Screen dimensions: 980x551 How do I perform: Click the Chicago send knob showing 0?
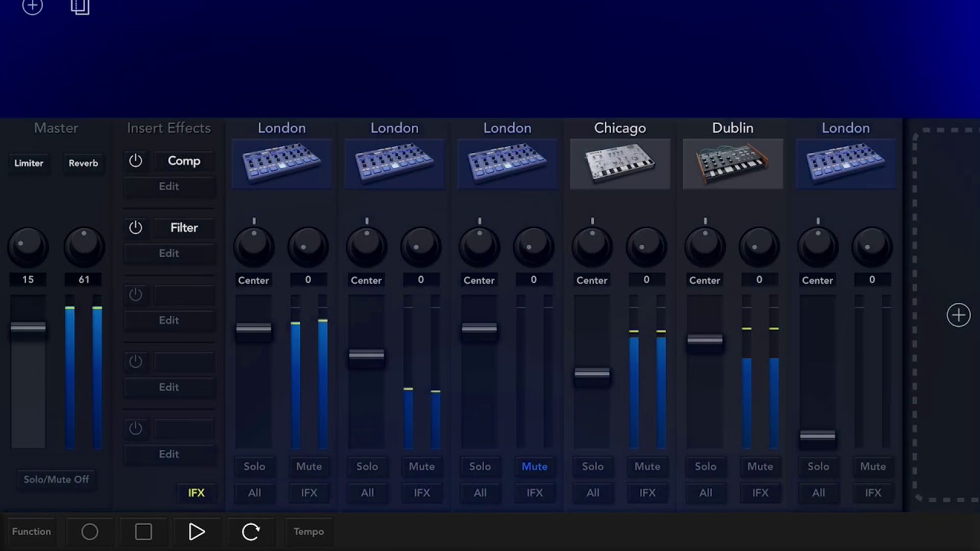tap(646, 246)
